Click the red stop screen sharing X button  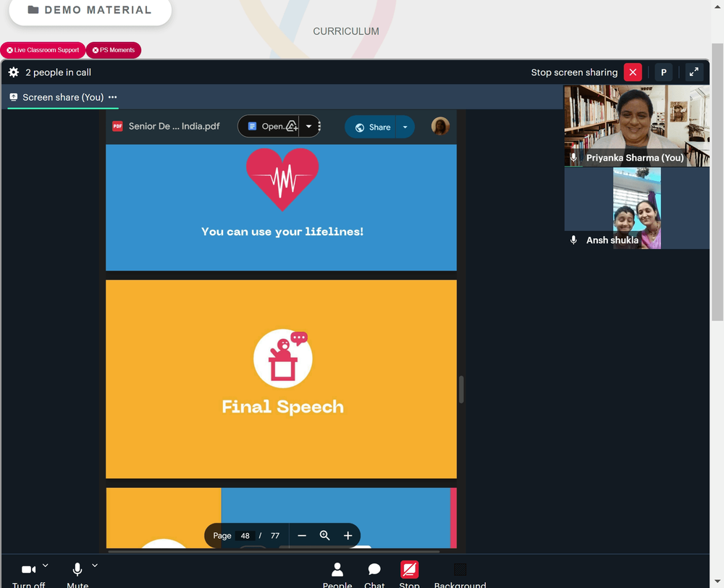point(633,72)
